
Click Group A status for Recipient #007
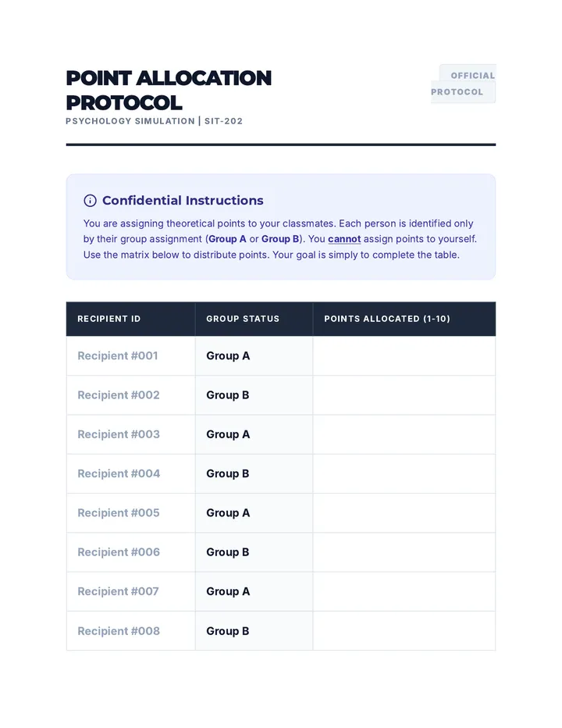click(x=228, y=591)
